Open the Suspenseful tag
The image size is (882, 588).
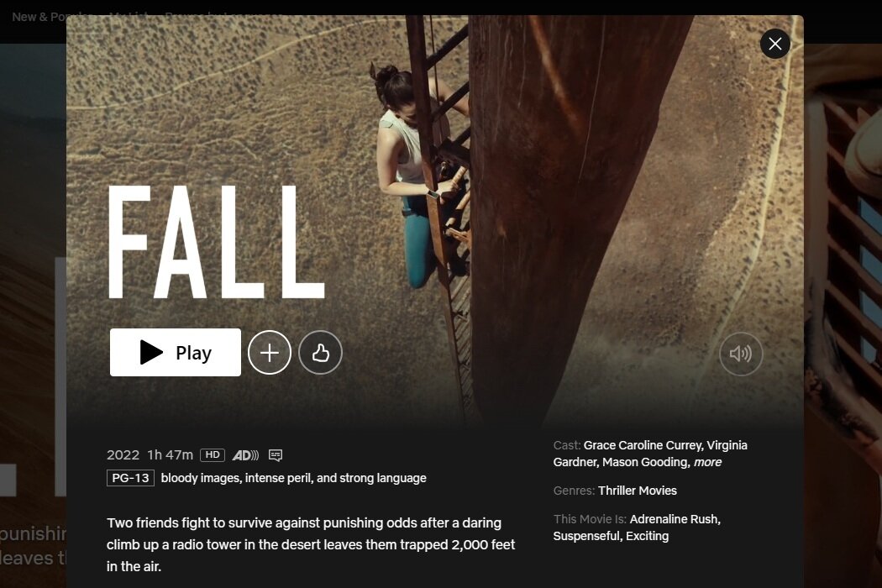pyautogui.click(x=587, y=536)
